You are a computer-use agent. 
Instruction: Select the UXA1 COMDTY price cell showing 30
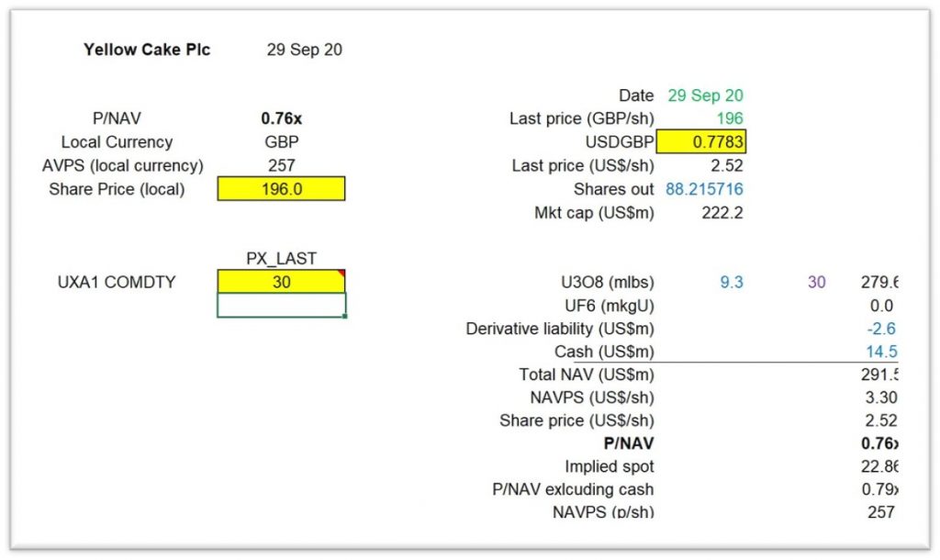[281, 282]
